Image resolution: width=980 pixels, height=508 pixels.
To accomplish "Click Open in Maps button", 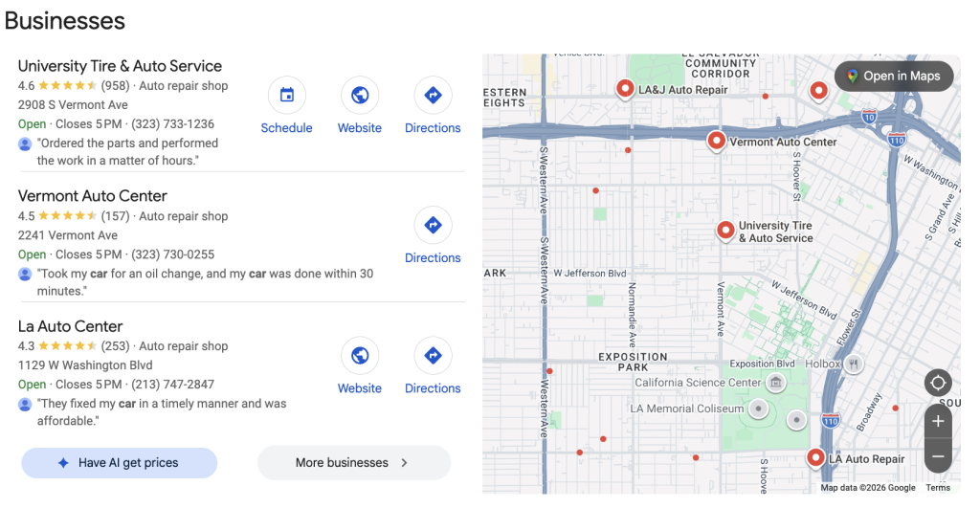I will coord(895,77).
